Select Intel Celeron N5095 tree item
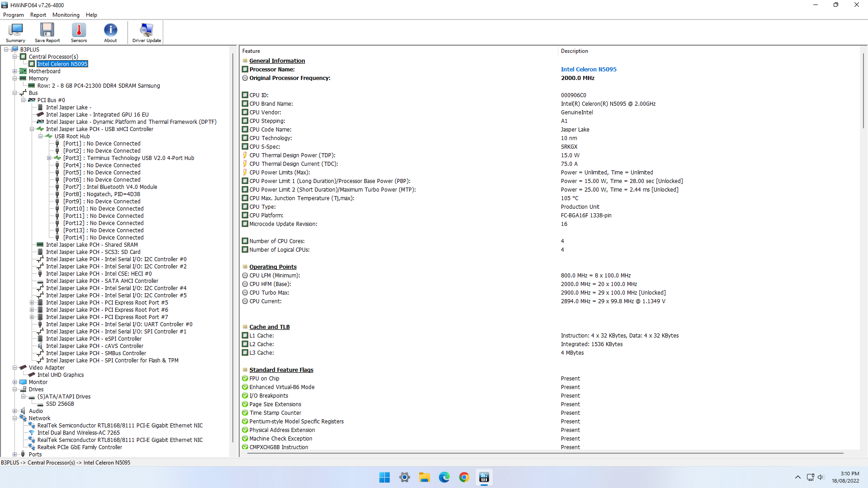868x488 pixels. (x=62, y=64)
